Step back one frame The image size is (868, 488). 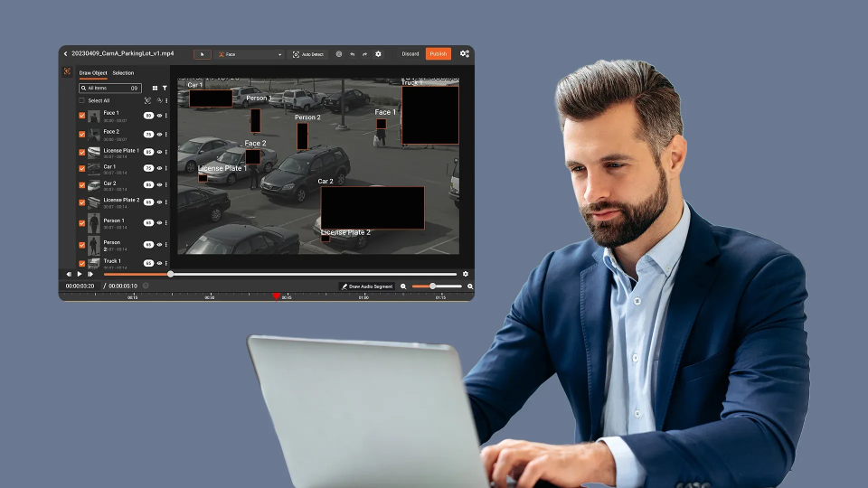coord(69,274)
